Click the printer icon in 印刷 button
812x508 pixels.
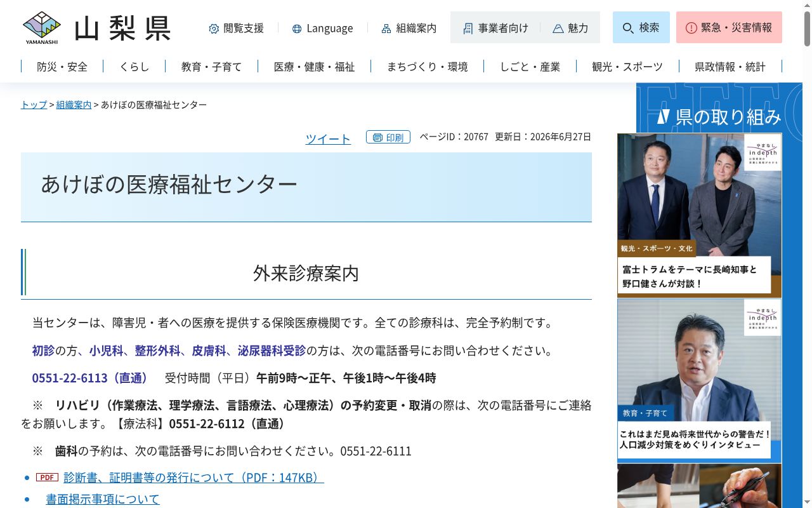click(x=377, y=137)
